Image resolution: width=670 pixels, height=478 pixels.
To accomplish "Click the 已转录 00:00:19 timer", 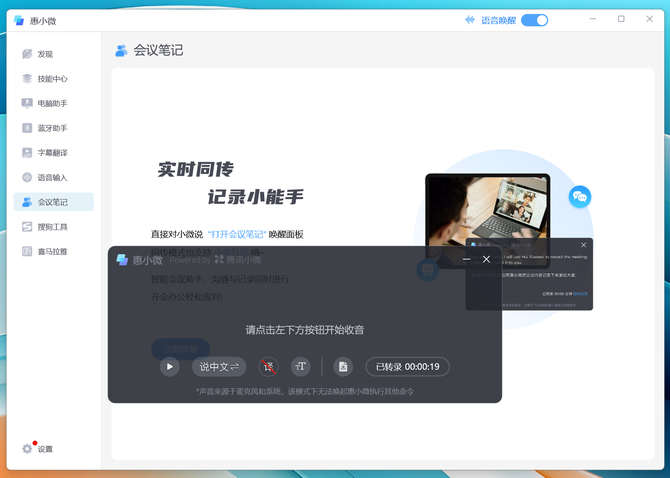I will click(408, 367).
